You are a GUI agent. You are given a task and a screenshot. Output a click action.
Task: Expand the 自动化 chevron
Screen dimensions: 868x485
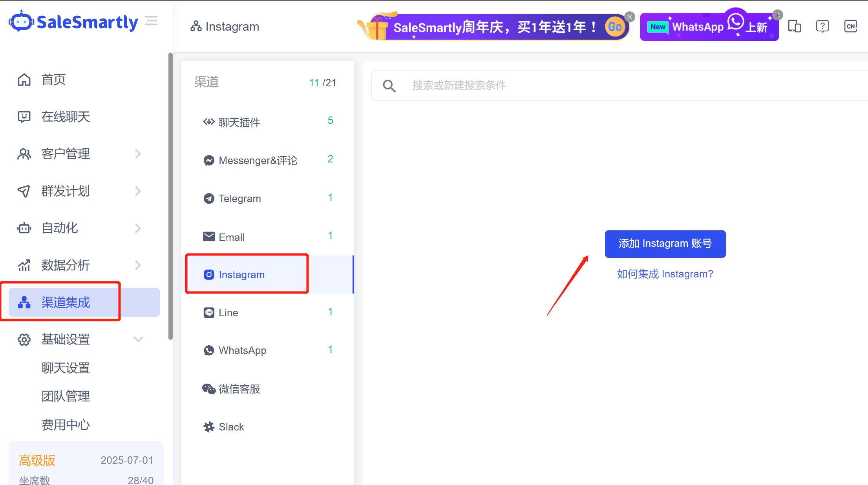(138, 228)
